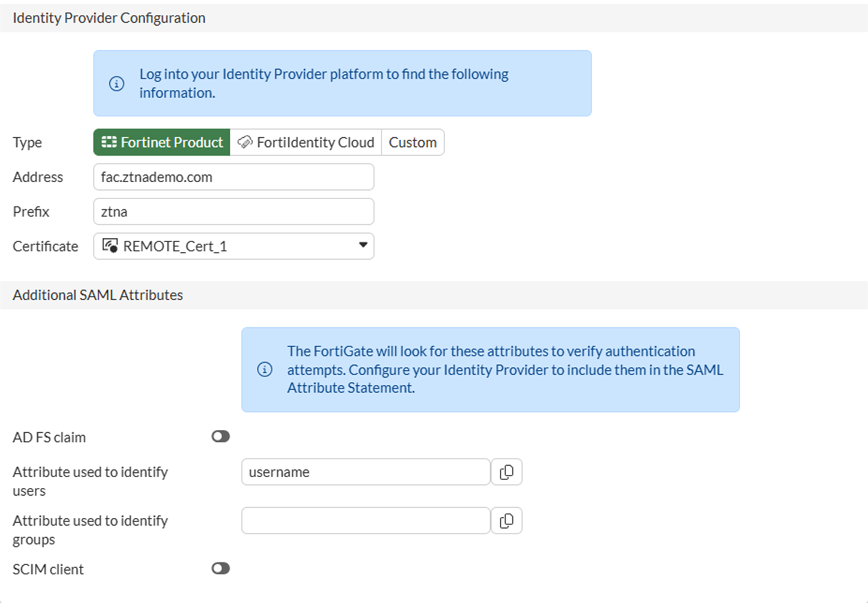Click the Address field with fac.ztnademo.com

point(233,177)
